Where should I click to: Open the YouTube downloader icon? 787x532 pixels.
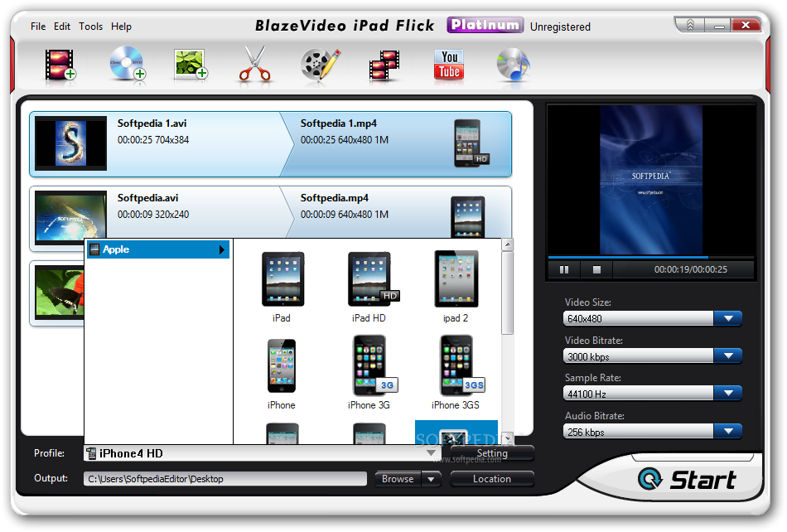(x=449, y=65)
